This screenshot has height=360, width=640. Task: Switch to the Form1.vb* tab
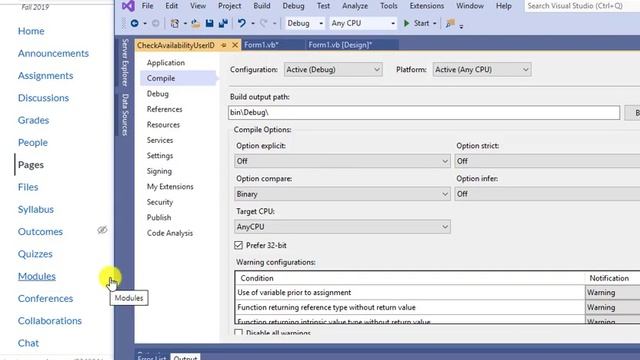pyautogui.click(x=261, y=45)
